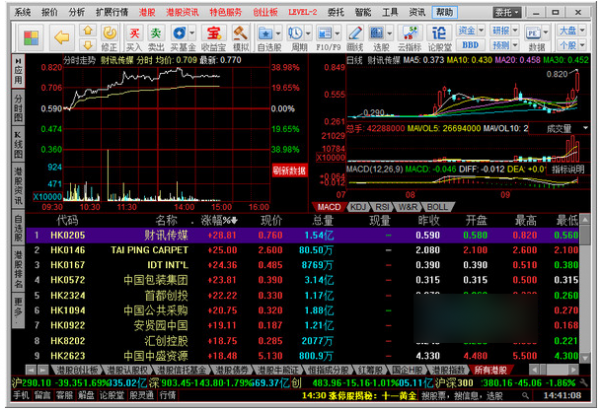Click the BBD toolbar button

tap(470, 45)
